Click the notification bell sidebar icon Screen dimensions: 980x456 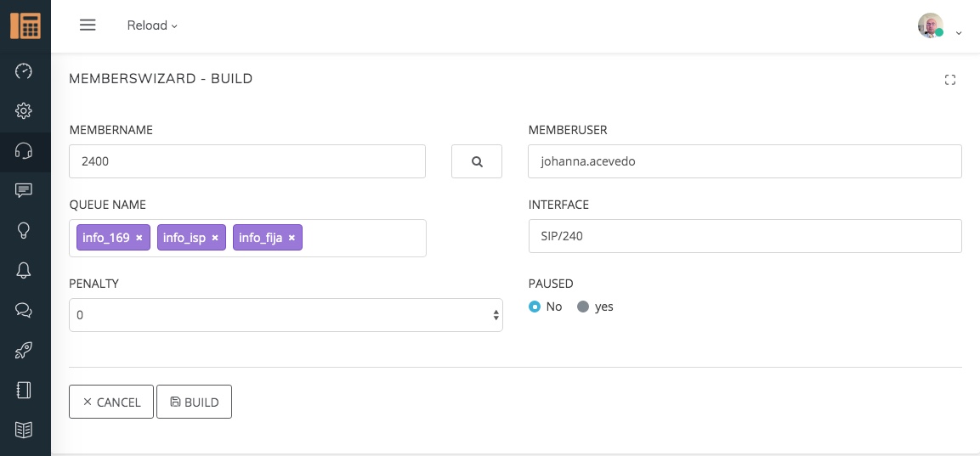pos(24,270)
